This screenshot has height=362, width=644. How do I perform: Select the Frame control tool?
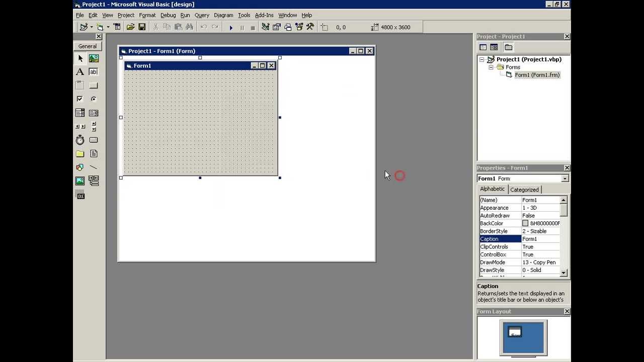[80, 85]
